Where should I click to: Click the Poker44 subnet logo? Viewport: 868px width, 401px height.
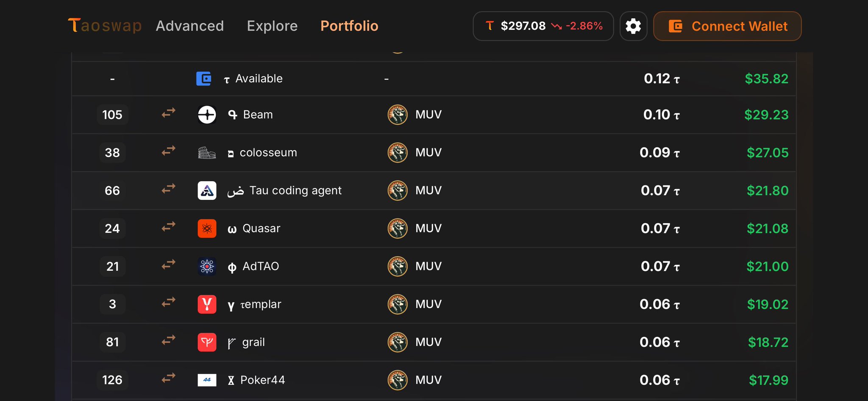pos(207,380)
